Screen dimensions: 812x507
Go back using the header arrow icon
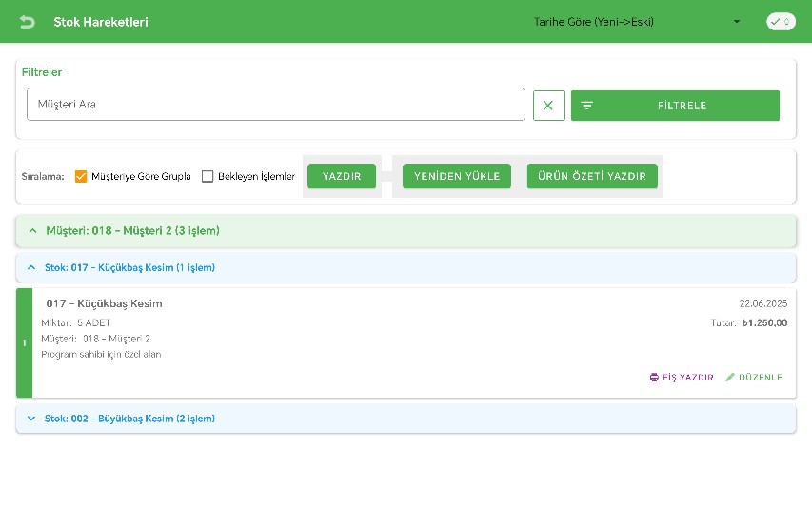(x=27, y=22)
